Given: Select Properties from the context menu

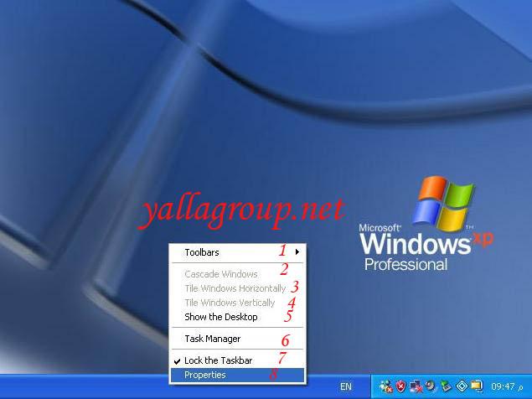Looking at the screenshot, I should [x=205, y=375].
